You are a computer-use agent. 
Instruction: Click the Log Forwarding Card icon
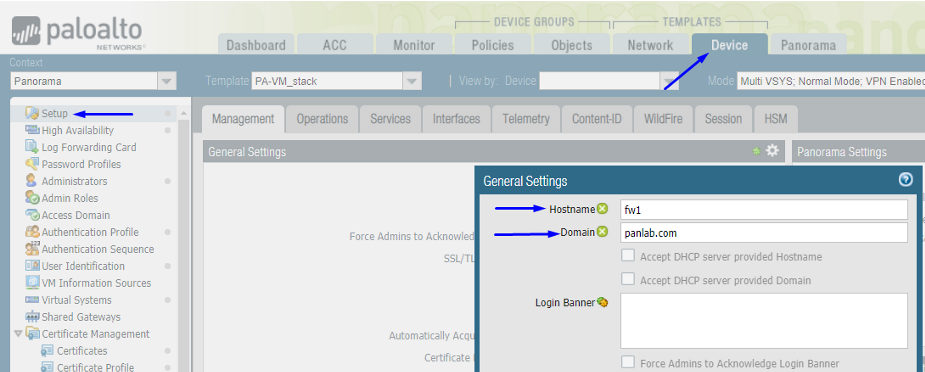click(x=32, y=147)
